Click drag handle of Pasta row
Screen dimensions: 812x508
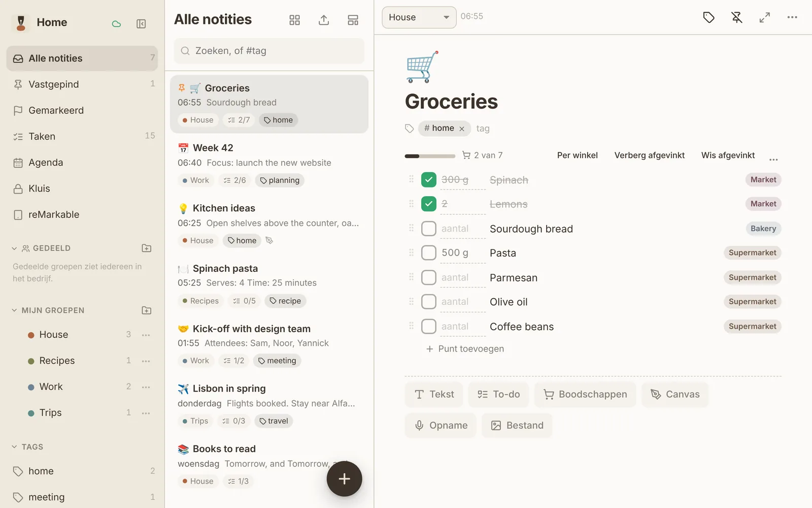pyautogui.click(x=412, y=252)
